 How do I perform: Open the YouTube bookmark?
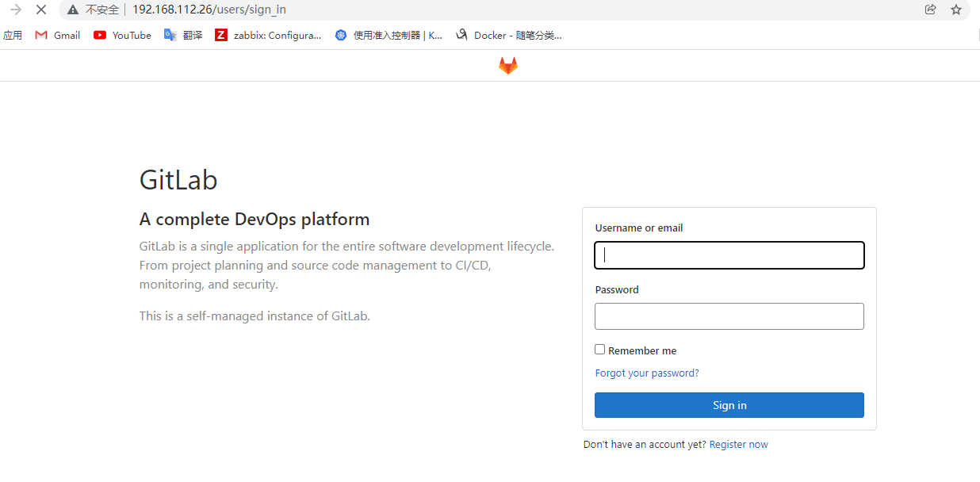122,35
